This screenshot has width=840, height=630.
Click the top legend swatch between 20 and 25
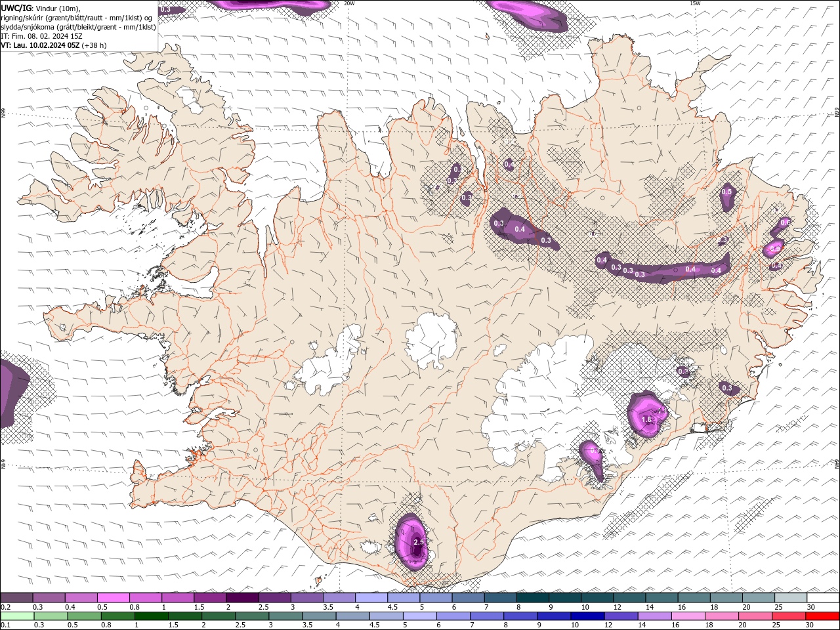(x=759, y=598)
